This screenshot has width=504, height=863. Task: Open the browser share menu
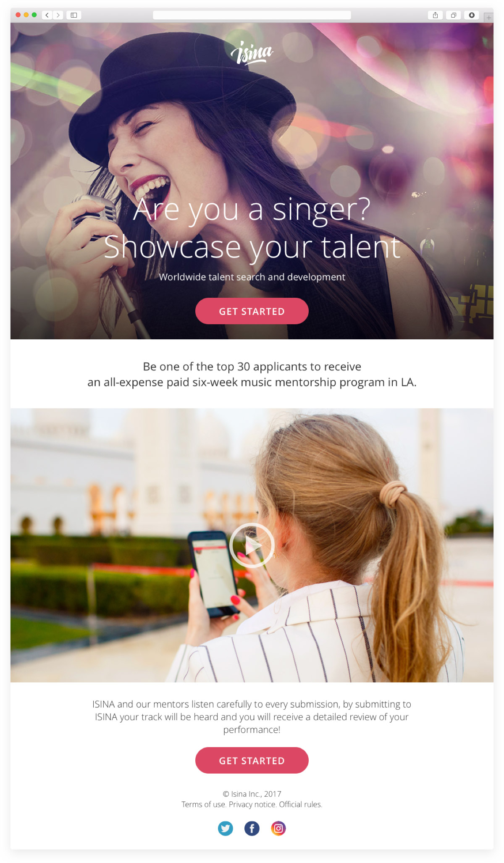pos(436,15)
